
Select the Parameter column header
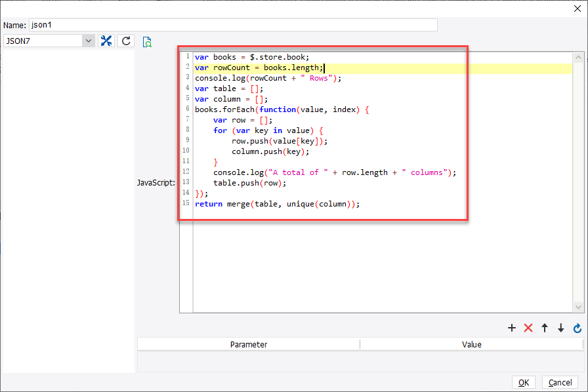[x=248, y=344]
